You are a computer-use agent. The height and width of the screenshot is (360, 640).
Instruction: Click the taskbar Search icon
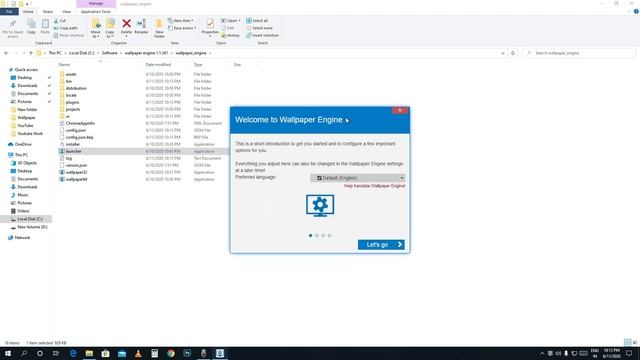point(24,353)
